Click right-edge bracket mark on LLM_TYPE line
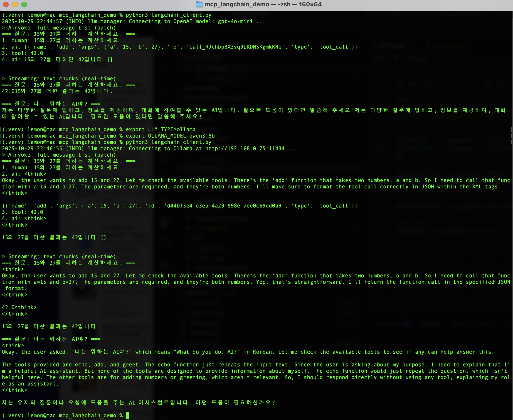Image resolution: width=513 pixels, height=420 pixels. pos(511,129)
